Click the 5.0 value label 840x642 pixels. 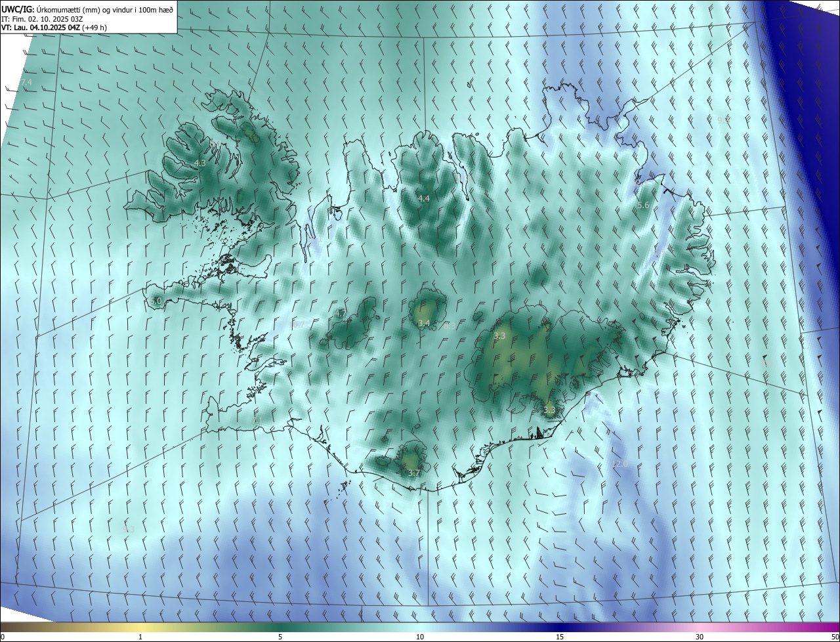[156, 301]
